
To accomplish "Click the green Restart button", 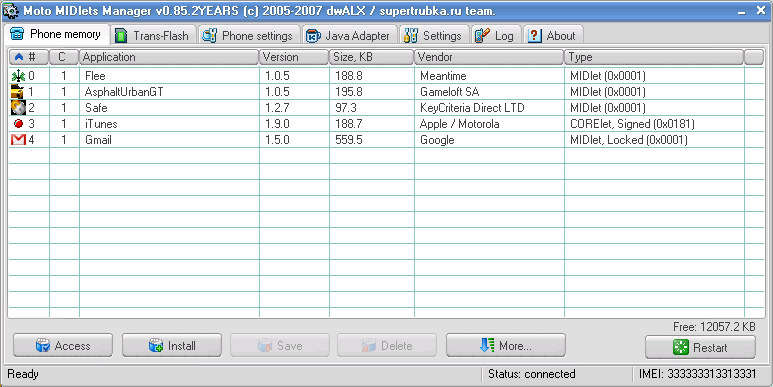I will coord(700,348).
